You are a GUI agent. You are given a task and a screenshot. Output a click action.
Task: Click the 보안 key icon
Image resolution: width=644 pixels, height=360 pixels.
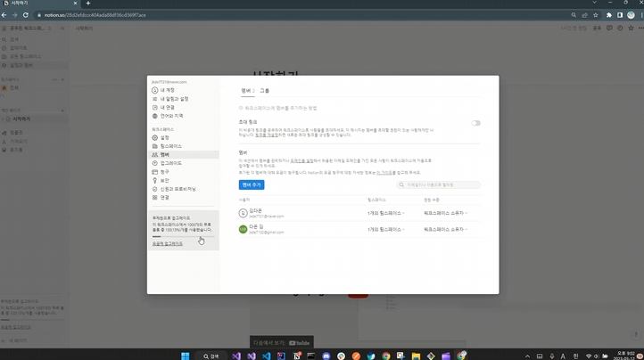[155, 180]
